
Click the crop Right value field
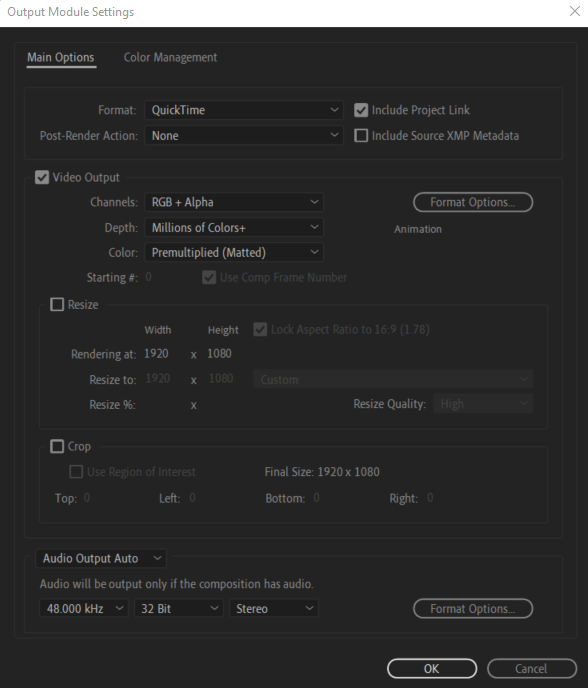click(430, 498)
